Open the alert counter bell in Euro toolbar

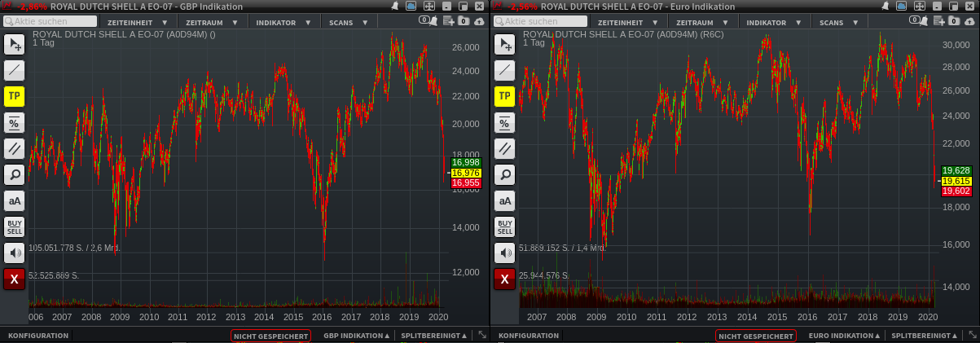point(919,20)
